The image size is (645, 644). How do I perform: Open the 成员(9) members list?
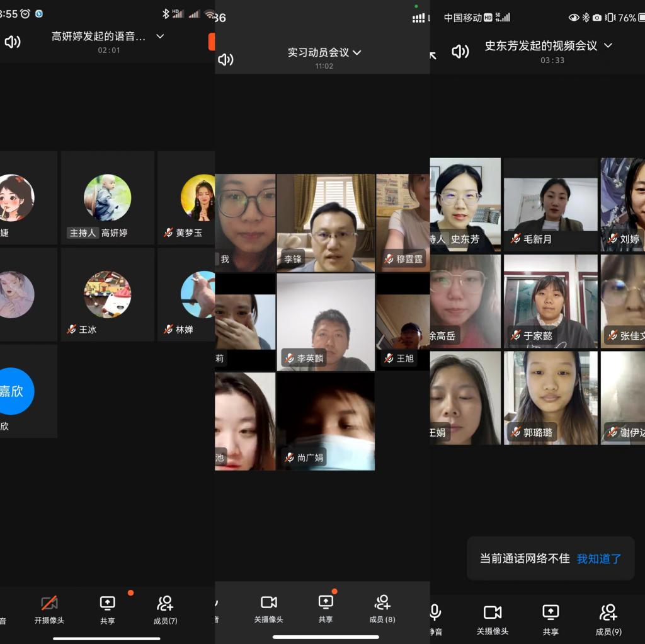tap(608, 619)
